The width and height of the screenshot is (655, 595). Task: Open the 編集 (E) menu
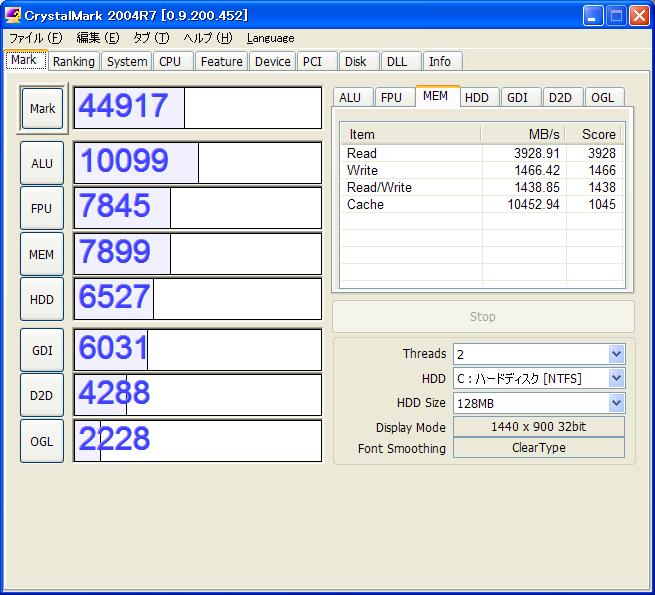[x=98, y=38]
